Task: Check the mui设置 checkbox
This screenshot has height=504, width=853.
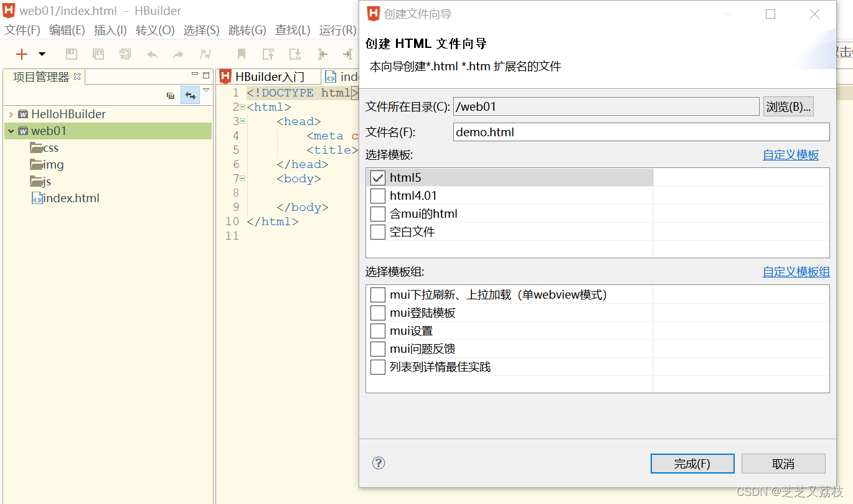Action: (378, 331)
